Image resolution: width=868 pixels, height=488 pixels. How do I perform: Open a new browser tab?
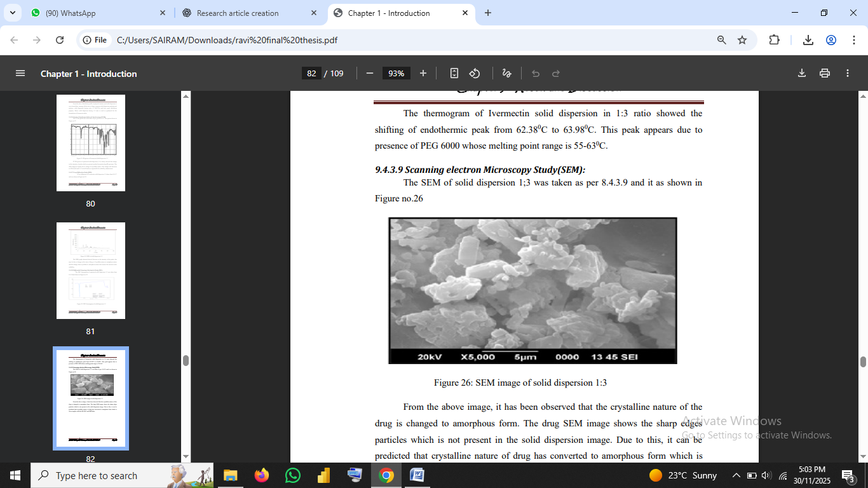point(488,13)
